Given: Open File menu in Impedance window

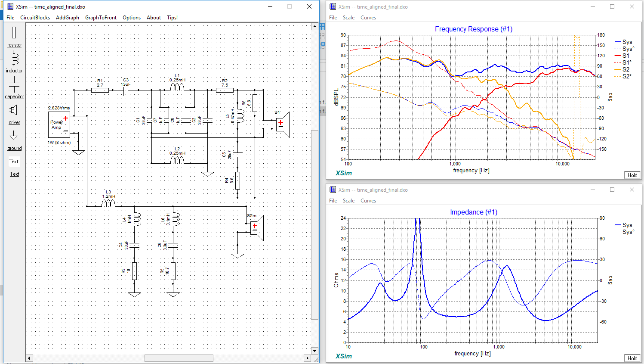Looking at the screenshot, I should (333, 201).
